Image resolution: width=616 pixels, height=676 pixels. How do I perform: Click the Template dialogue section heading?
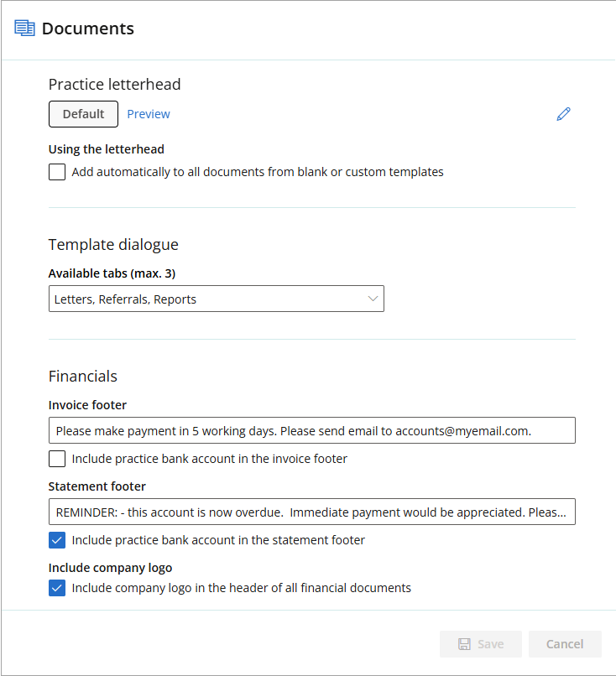tap(113, 244)
